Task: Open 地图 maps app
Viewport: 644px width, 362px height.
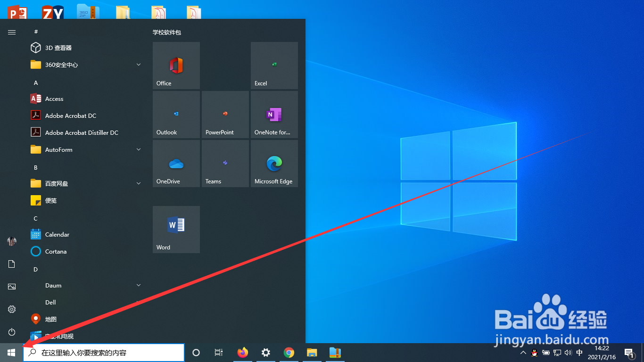Action: [x=86, y=319]
